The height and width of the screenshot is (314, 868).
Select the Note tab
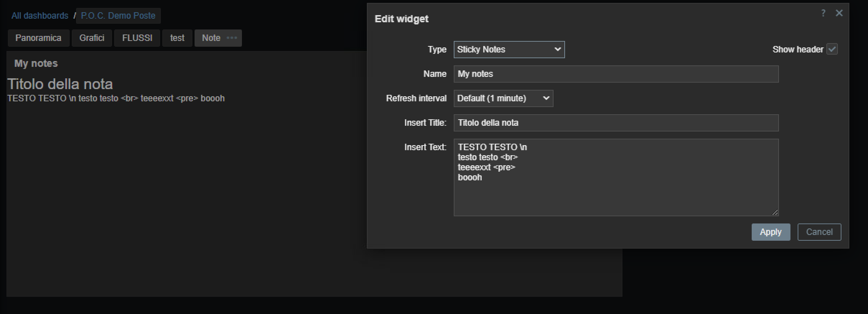(211, 38)
